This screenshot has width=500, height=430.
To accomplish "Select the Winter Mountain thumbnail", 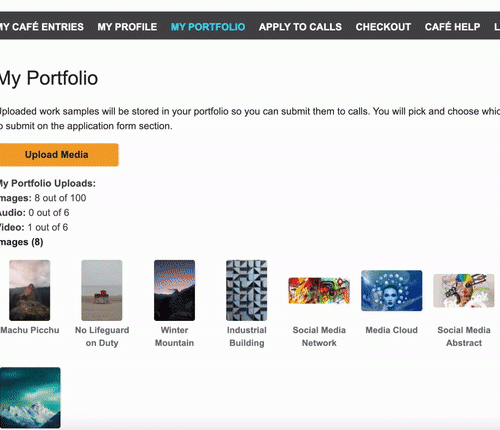I will click(x=174, y=290).
